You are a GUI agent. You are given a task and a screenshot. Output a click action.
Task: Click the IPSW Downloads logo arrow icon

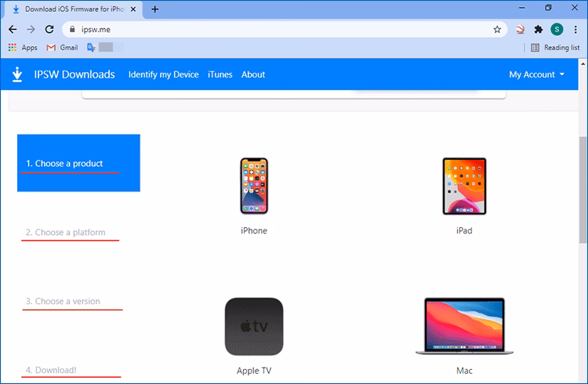tap(17, 74)
